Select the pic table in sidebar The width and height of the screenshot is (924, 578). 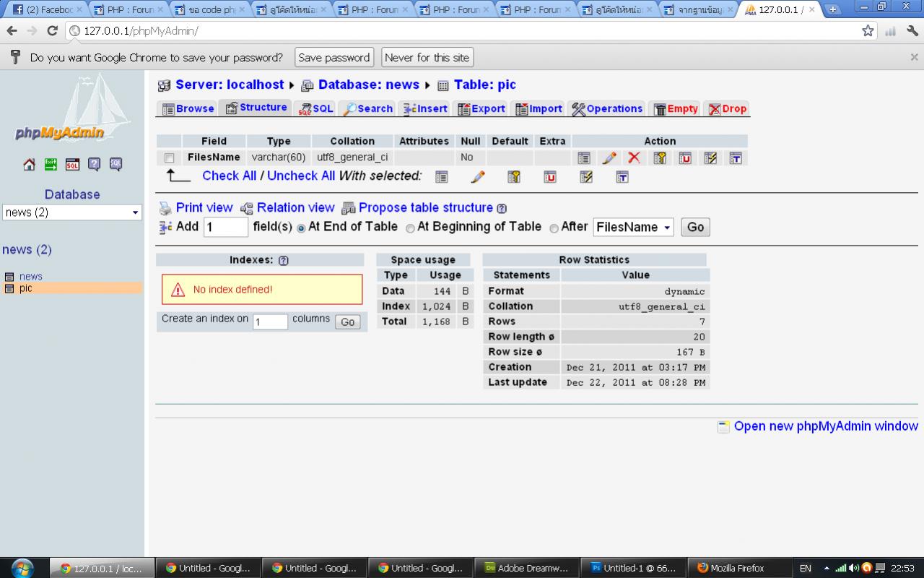point(26,288)
